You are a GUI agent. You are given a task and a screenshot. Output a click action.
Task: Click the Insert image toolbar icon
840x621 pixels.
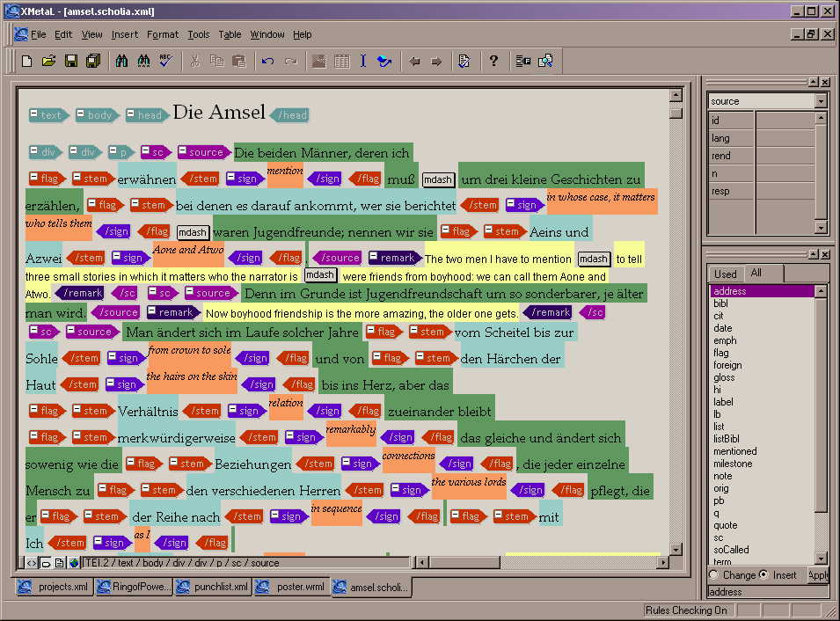tap(319, 61)
